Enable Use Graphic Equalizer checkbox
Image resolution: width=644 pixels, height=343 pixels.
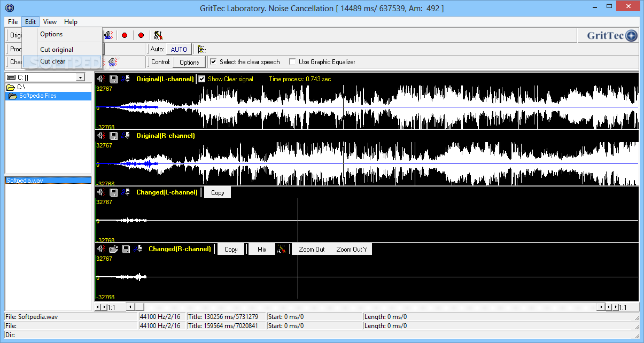pos(292,62)
